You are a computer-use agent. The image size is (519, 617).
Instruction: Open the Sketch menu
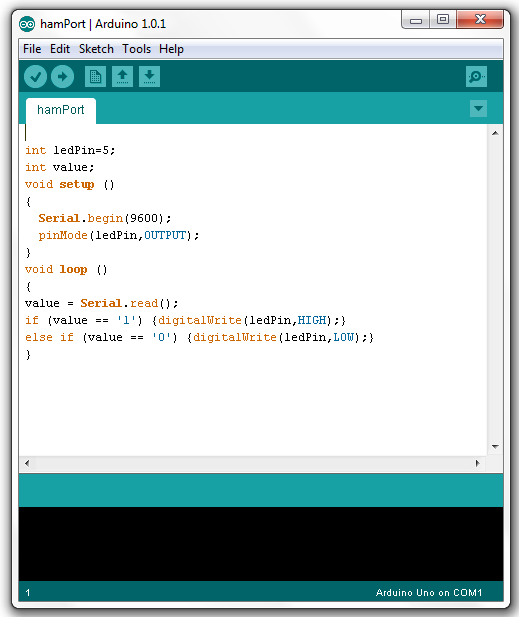point(96,49)
